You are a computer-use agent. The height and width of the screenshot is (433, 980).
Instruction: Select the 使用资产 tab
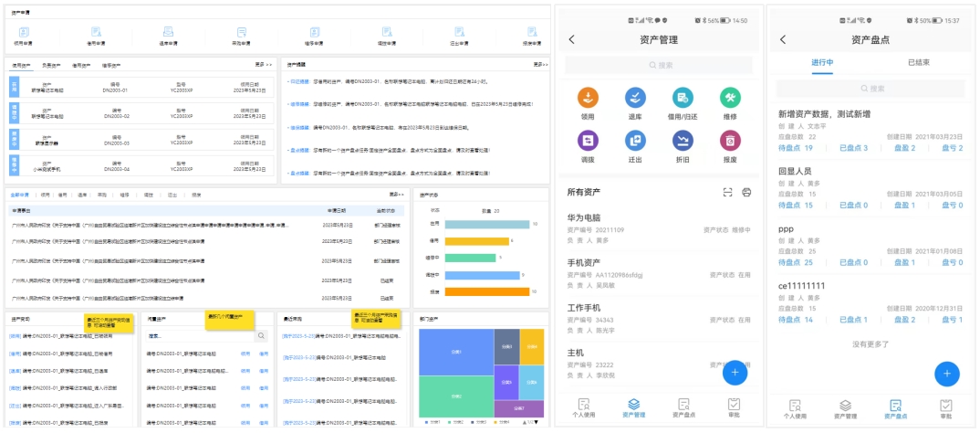pyautogui.click(x=22, y=65)
